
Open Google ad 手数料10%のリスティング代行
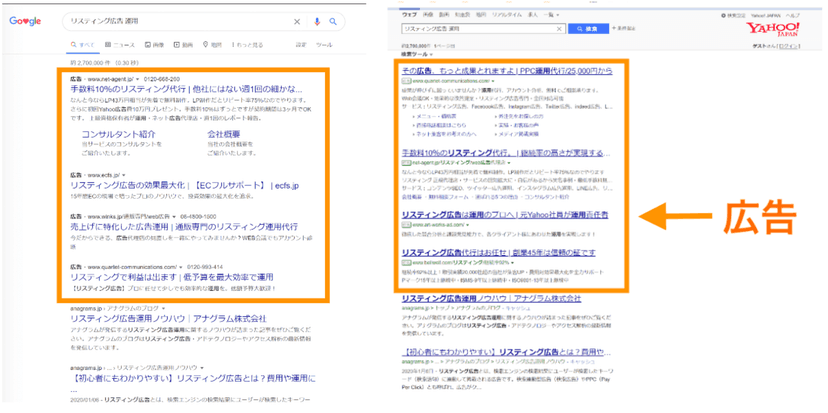coord(186,89)
